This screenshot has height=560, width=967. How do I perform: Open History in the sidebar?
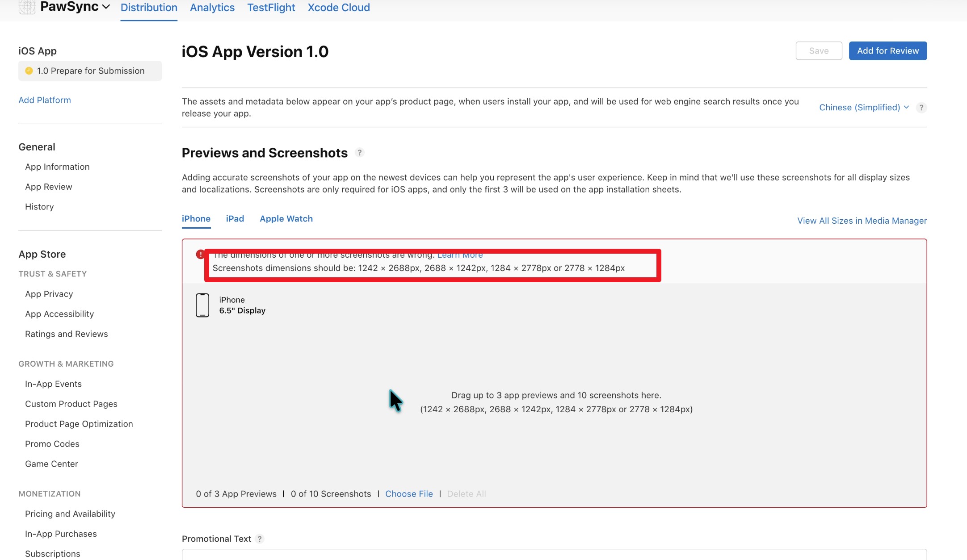(39, 207)
